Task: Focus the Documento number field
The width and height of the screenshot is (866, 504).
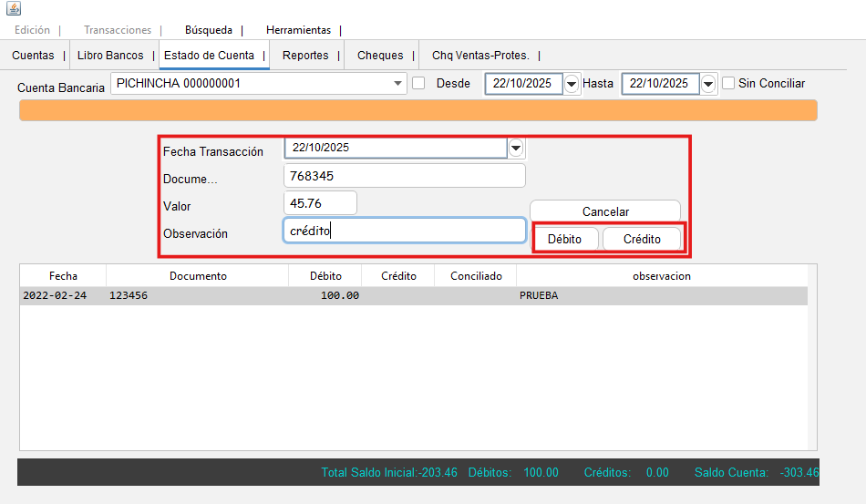Action: pos(405,175)
